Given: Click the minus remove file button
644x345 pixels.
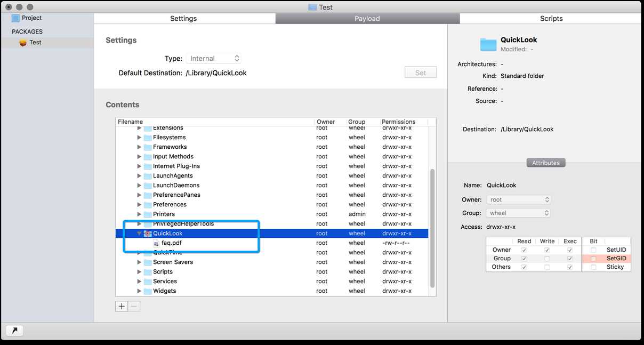Looking at the screenshot, I should [134, 306].
